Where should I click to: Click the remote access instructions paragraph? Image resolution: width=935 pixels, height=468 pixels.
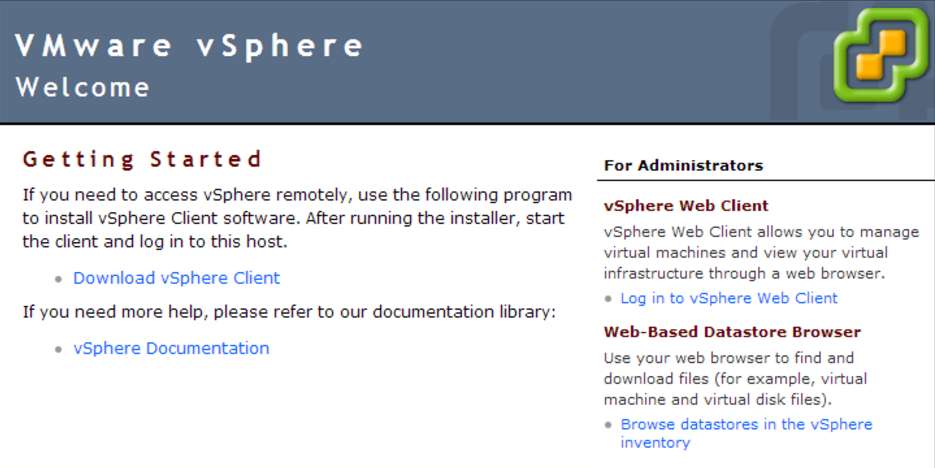[x=297, y=217]
